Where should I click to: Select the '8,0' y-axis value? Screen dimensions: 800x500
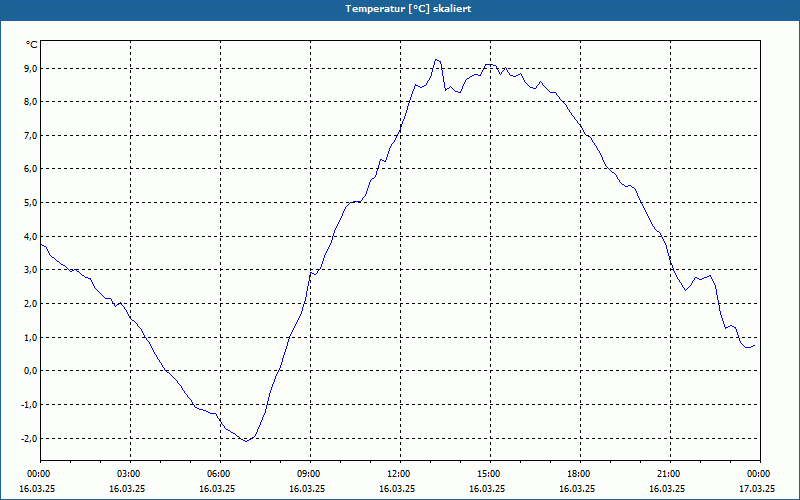(30, 102)
